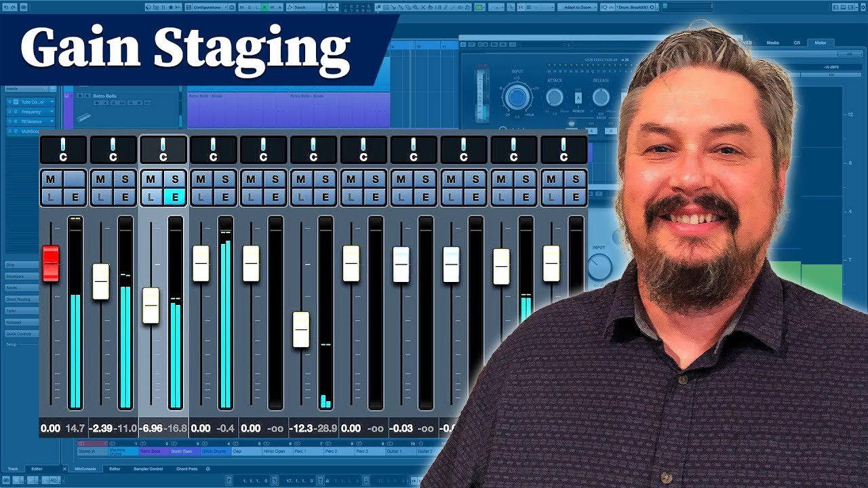Open the Adapt to Zoom dropdown
868x488 pixels.
click(x=577, y=7)
